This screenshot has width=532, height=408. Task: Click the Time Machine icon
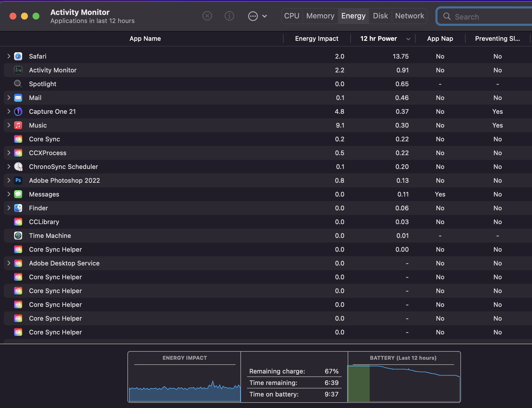(18, 236)
